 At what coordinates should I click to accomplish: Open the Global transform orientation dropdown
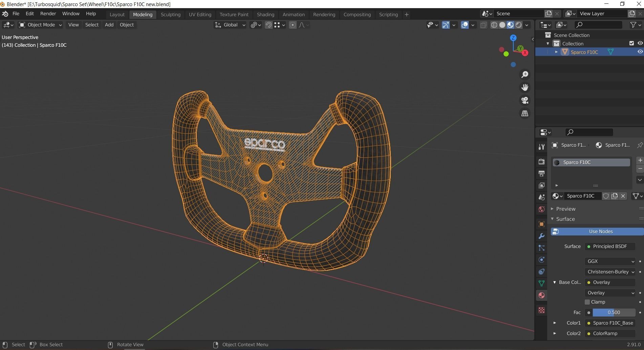coord(230,25)
